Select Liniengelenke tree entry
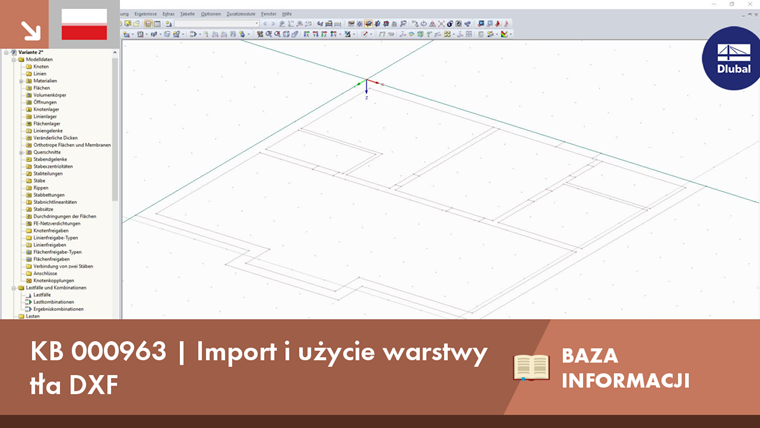This screenshot has width=760, height=428. (x=48, y=131)
